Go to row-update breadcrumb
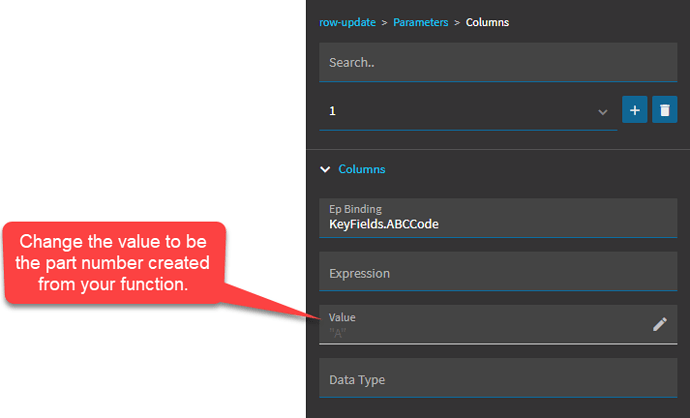This screenshot has height=418, width=690. [x=347, y=22]
